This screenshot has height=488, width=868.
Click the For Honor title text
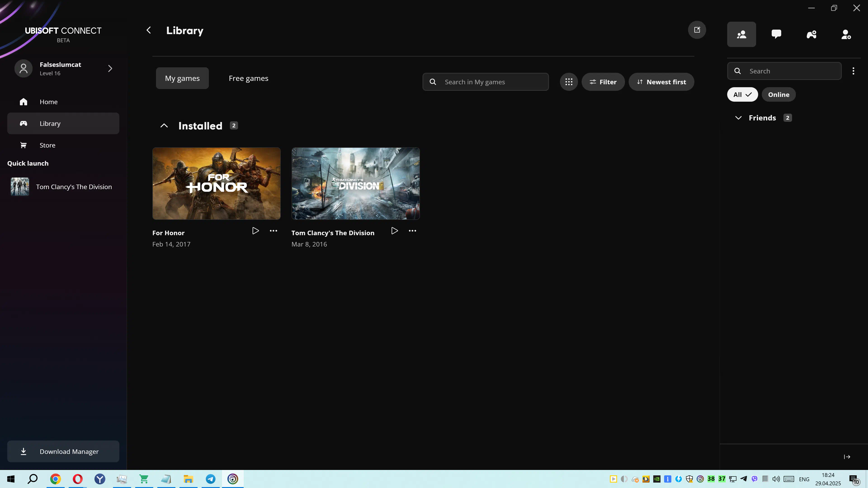click(x=168, y=233)
